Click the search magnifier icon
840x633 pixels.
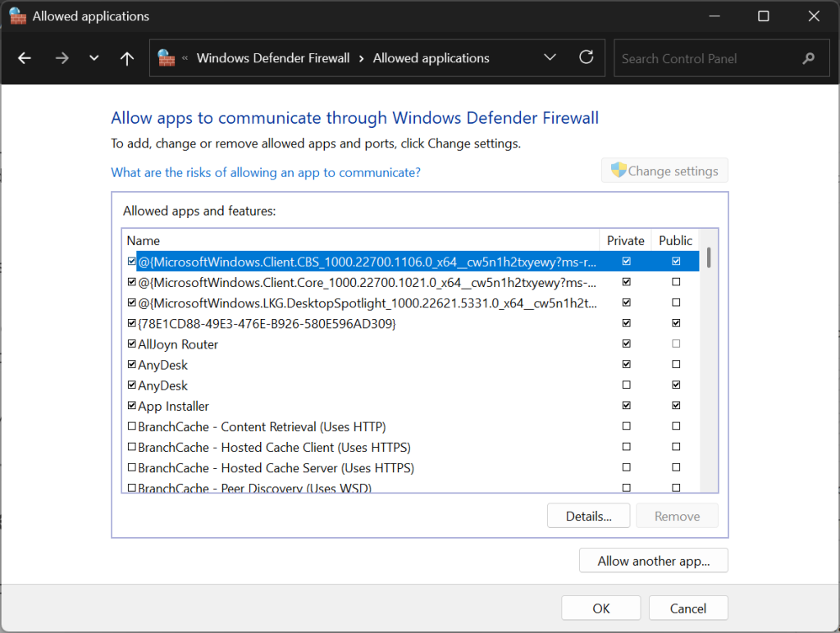click(x=809, y=58)
